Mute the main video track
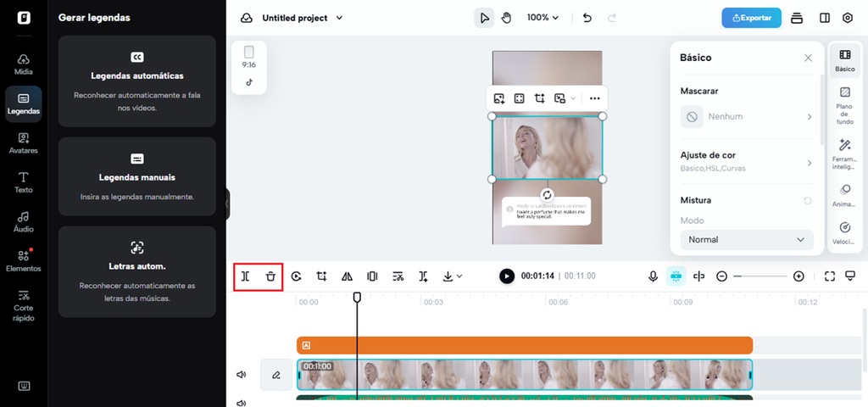 242,374
